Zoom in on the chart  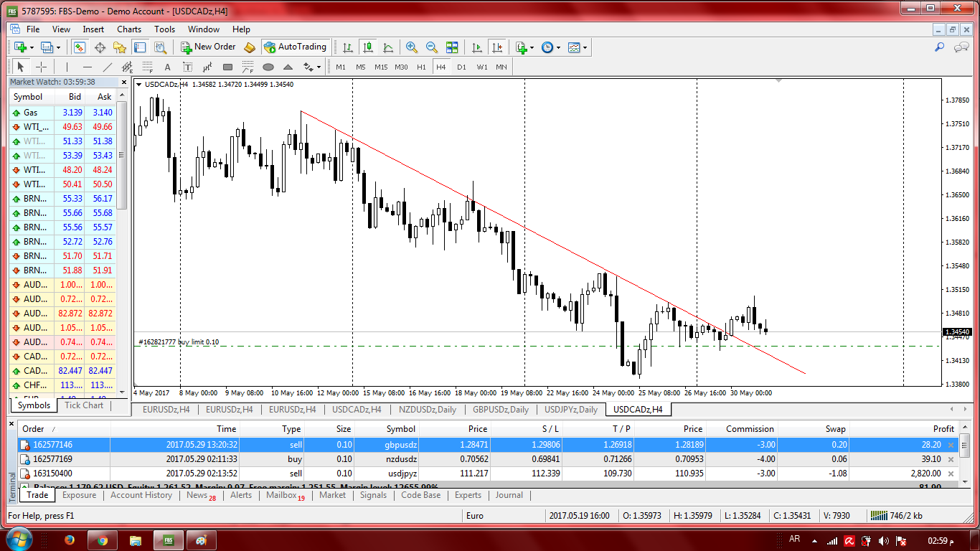(412, 47)
